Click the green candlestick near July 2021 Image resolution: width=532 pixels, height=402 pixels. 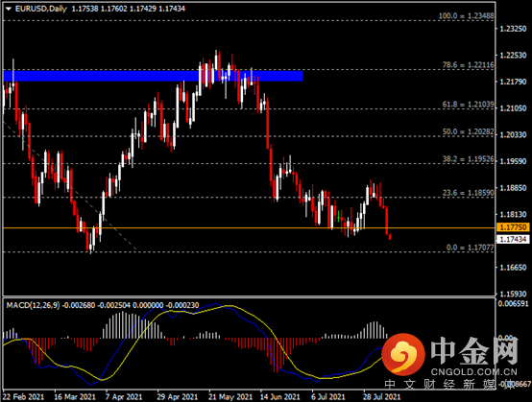coord(338,216)
